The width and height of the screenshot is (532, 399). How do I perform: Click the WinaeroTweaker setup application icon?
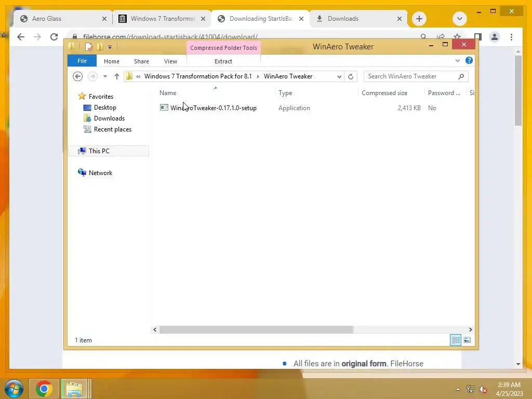pos(164,108)
